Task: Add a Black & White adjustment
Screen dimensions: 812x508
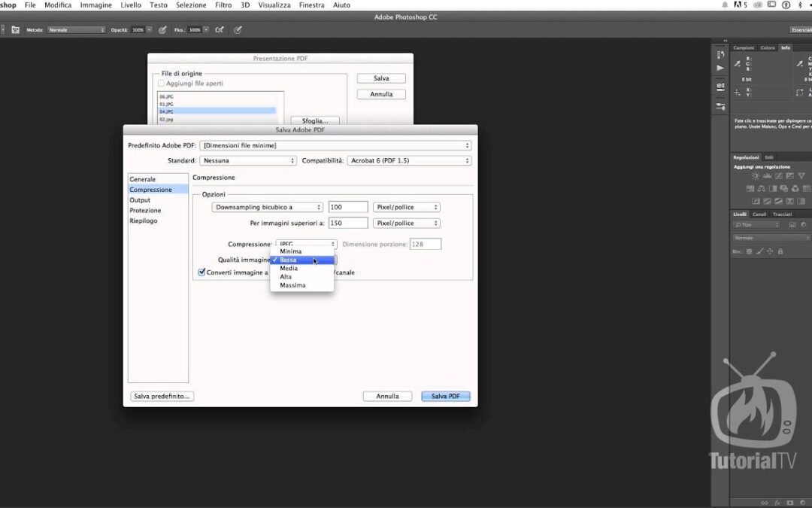Action: click(773, 189)
